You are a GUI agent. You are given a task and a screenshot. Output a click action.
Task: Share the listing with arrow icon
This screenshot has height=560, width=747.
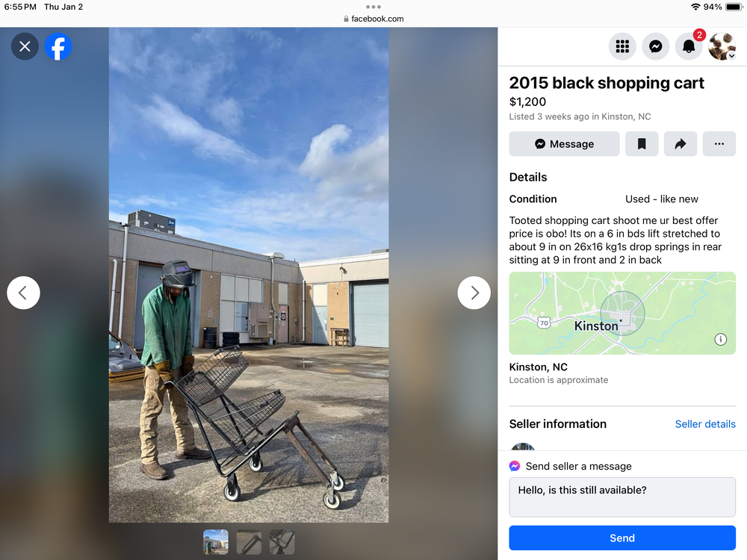click(681, 144)
